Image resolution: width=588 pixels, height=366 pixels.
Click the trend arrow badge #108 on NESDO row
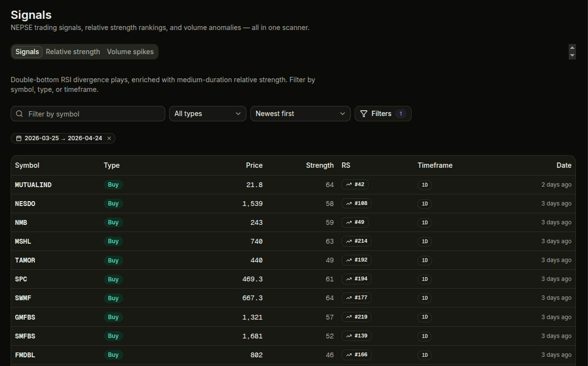pos(357,203)
